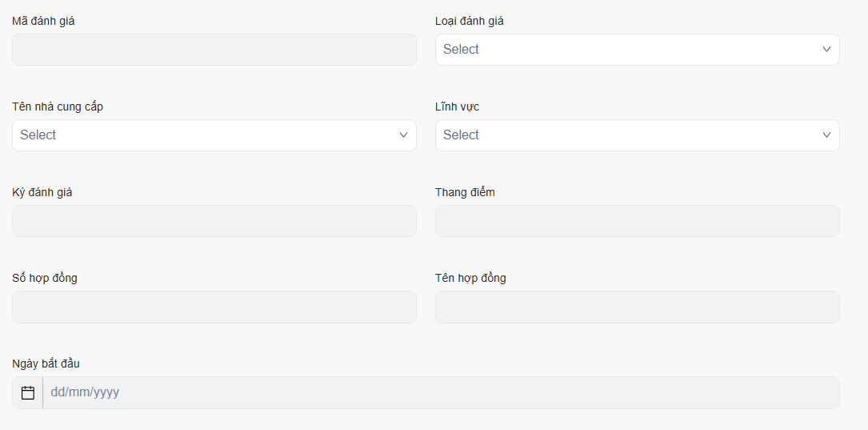Click the dd/mm/yyyy date input
This screenshot has height=430, width=868.
(440, 392)
